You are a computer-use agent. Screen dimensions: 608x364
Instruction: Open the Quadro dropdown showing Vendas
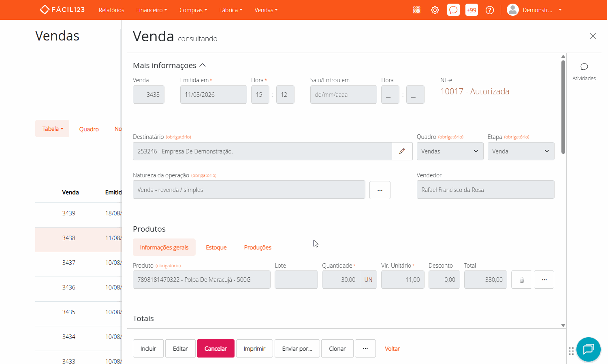[450, 151]
